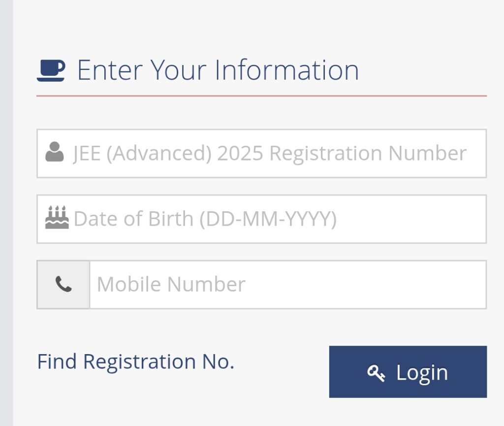
Task: Click the gray sidebar strip at the left edge
Action: tap(6, 213)
